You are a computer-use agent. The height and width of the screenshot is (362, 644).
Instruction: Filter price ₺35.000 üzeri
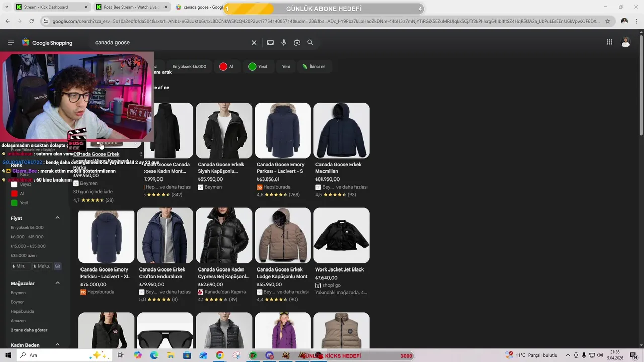[24, 255]
